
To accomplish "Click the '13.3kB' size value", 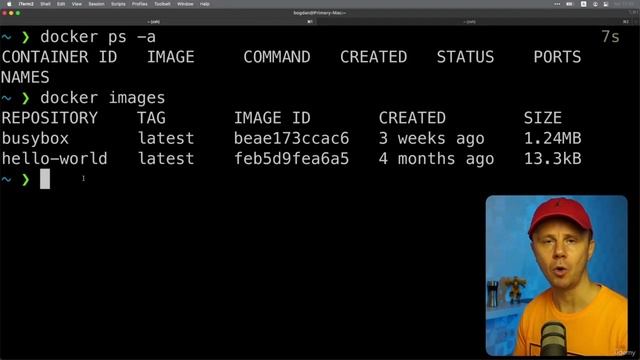I will coord(553,159).
